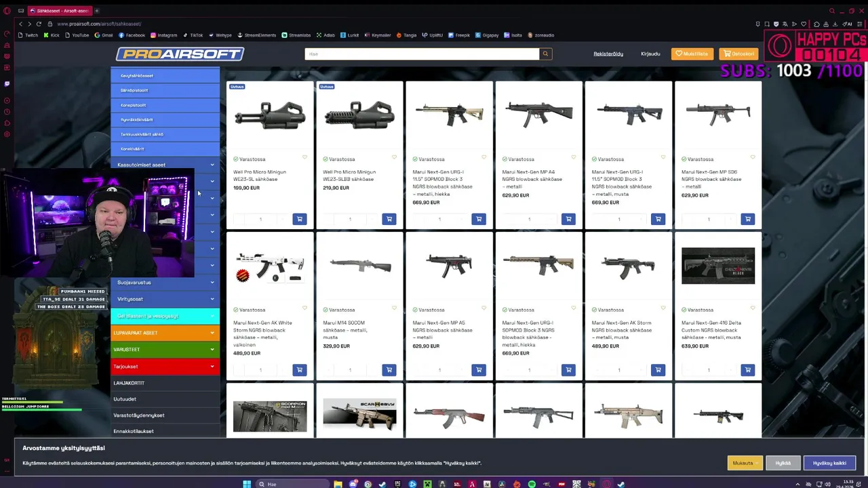The width and height of the screenshot is (868, 488).
Task: Add Marui Next-Gen AK White Storm to cart
Action: [299, 369]
